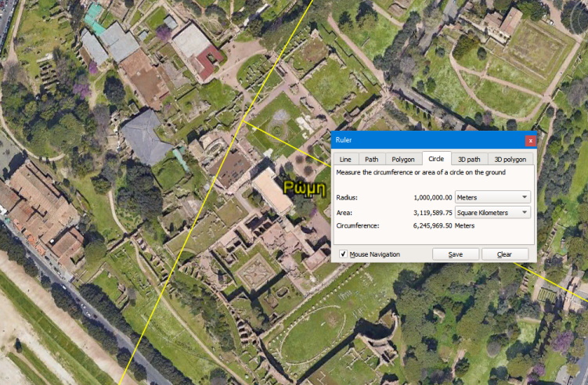This screenshot has width=588, height=385.
Task: Click the Save button
Action: pos(456,254)
